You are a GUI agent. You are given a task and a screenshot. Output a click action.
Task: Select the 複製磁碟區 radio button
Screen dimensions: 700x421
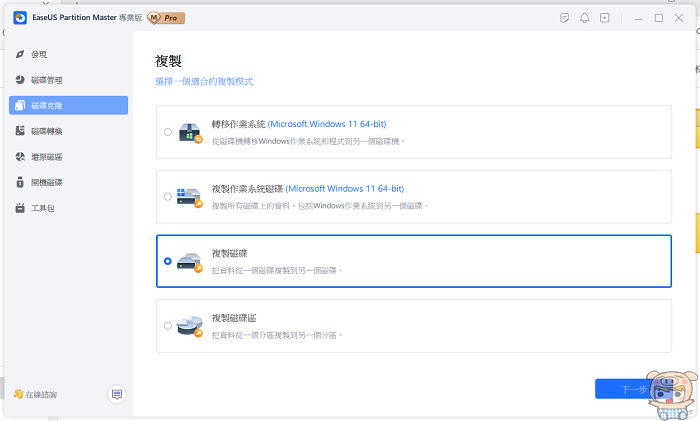point(167,326)
